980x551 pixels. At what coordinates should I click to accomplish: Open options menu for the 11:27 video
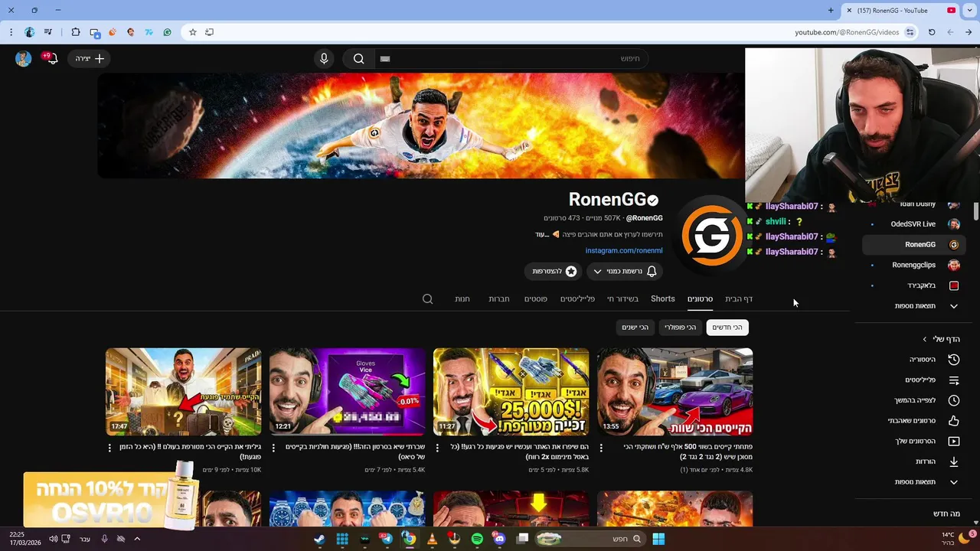coord(437,448)
